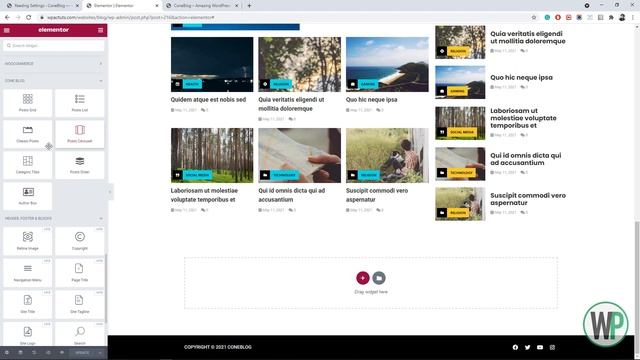
Task: Click the Social Media tag on forest grid post
Action: point(197,175)
